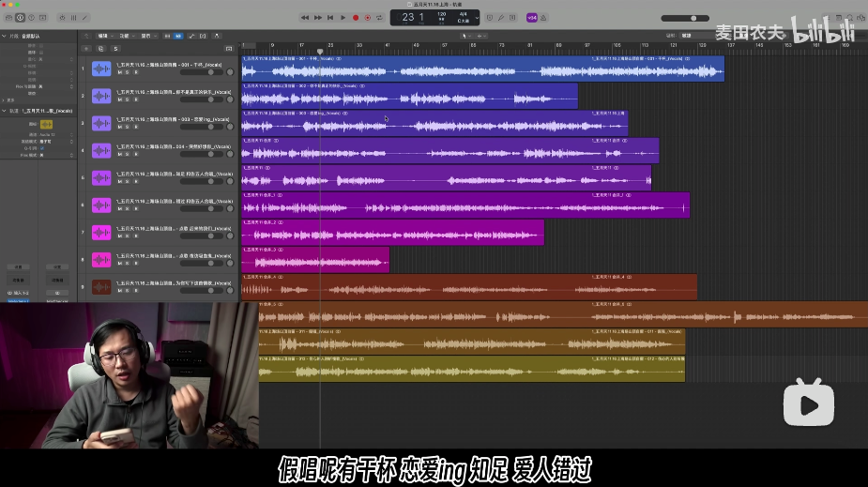This screenshot has width=868, height=487.
Task: Collapse the 片段 region inspector section
Action: 4,36
